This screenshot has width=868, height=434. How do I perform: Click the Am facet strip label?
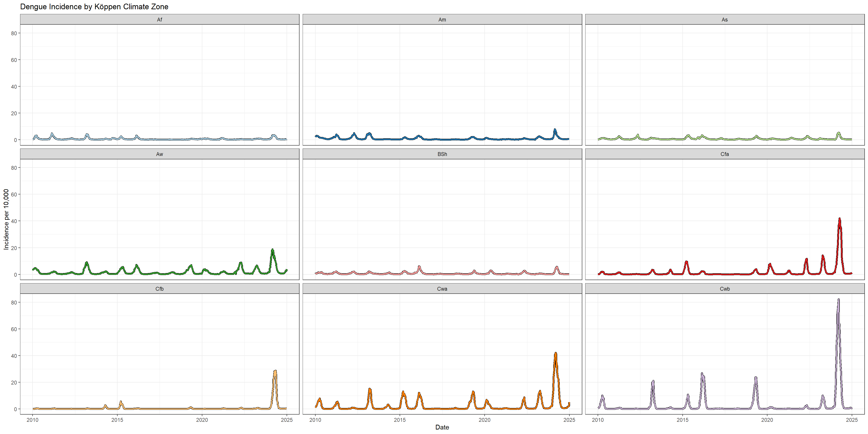point(442,19)
